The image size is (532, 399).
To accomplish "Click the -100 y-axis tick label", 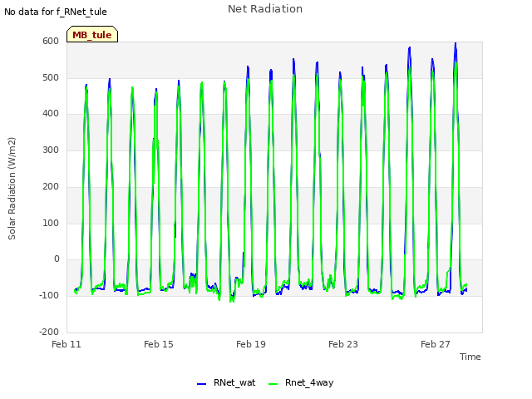I will point(49,296).
